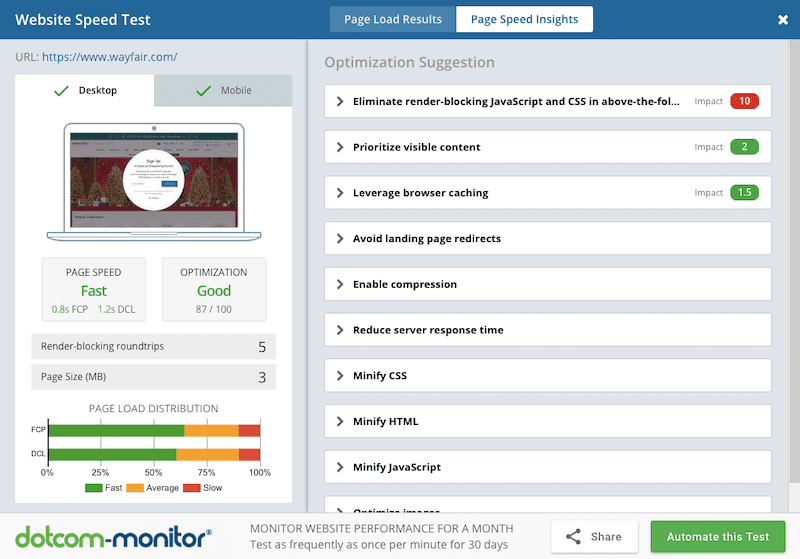Click the red impact badge 10

pos(744,101)
